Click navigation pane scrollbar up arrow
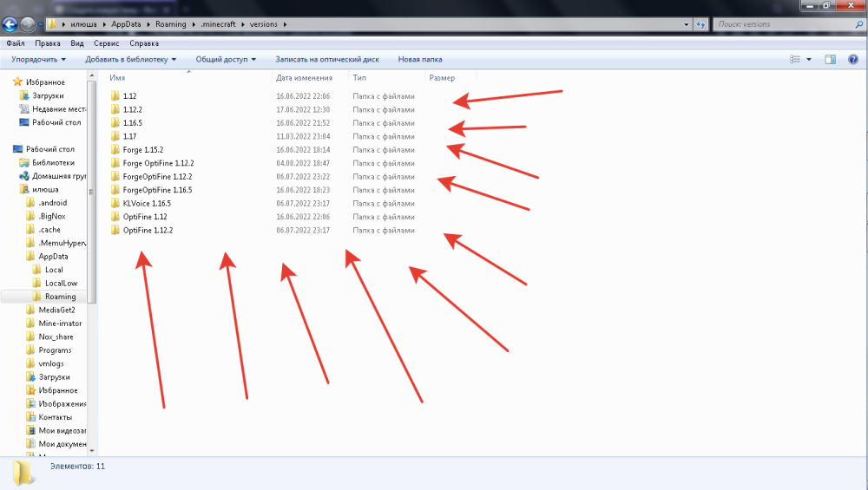This screenshot has width=868, height=490. [92, 75]
